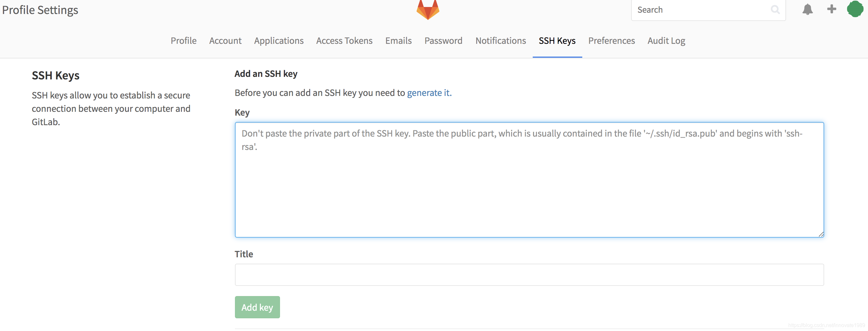Click the search magnifier icon

pyautogui.click(x=775, y=10)
